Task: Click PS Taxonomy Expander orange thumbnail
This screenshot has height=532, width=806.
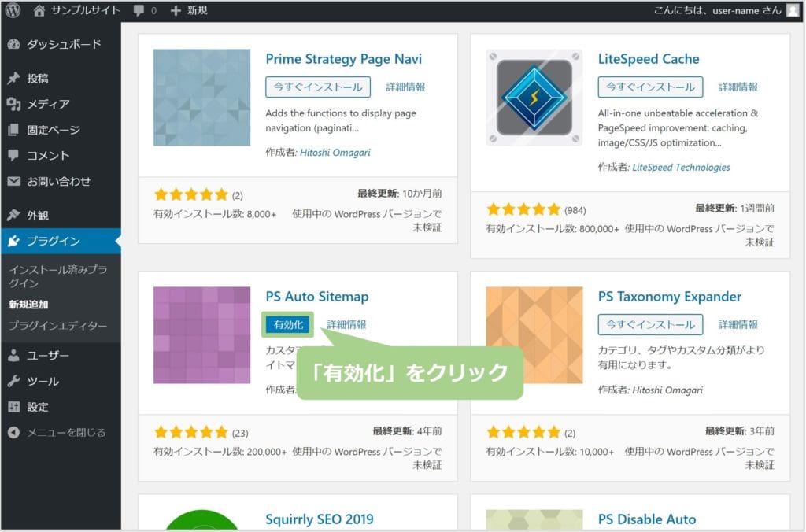Action: 534,335
